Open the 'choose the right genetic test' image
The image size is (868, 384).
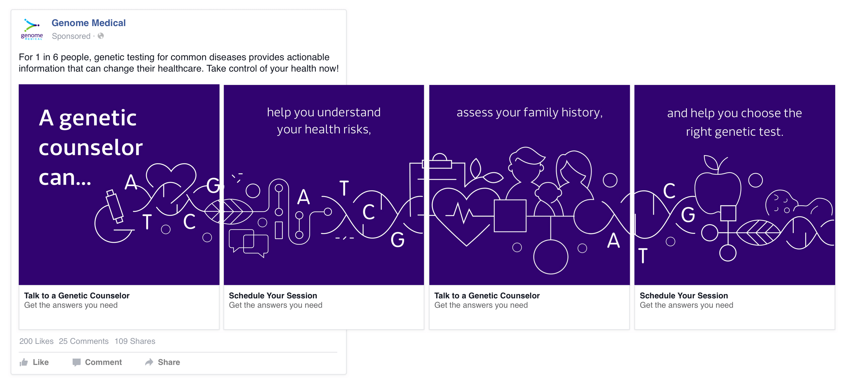click(x=734, y=185)
